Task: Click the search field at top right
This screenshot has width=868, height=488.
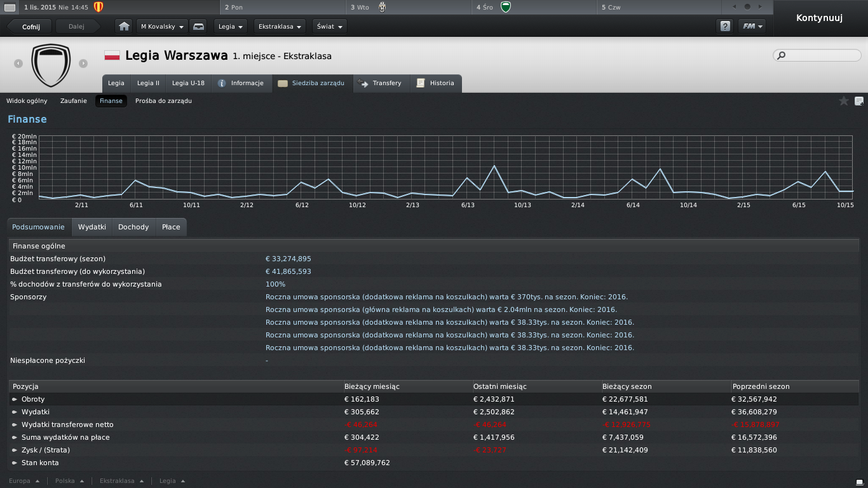Action: pyautogui.click(x=817, y=55)
